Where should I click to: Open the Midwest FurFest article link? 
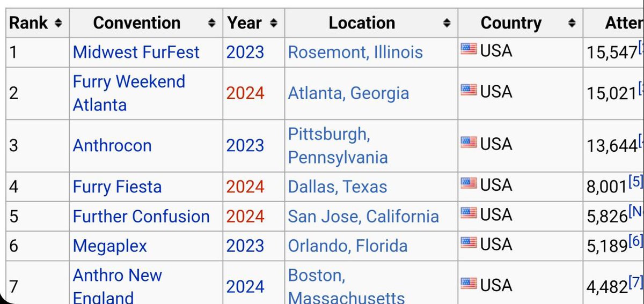136,52
